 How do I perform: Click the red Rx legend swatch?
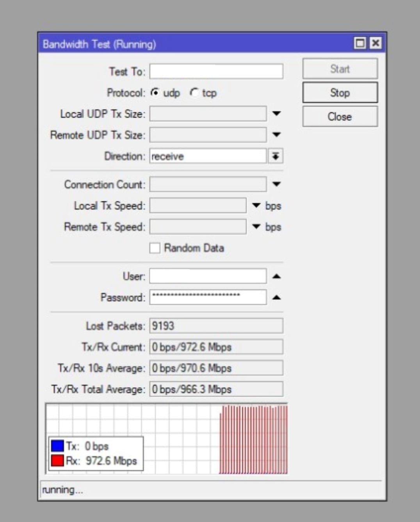(57, 460)
